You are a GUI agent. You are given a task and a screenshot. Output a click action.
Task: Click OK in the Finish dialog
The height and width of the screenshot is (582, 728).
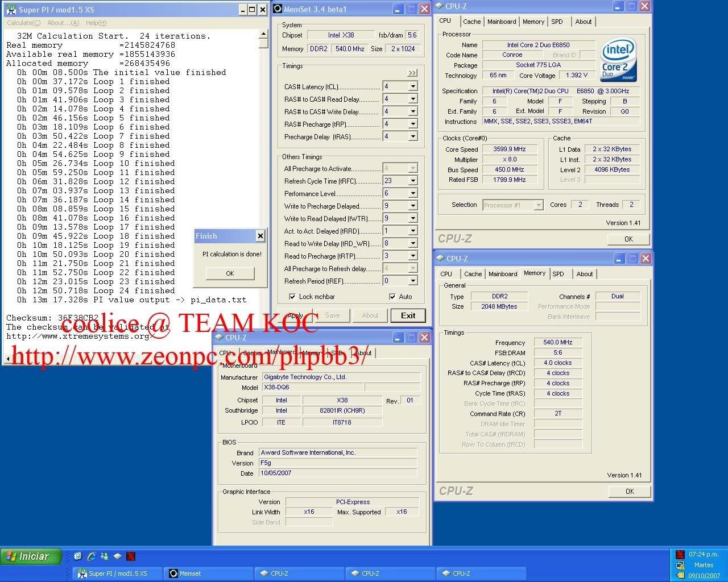coord(230,273)
